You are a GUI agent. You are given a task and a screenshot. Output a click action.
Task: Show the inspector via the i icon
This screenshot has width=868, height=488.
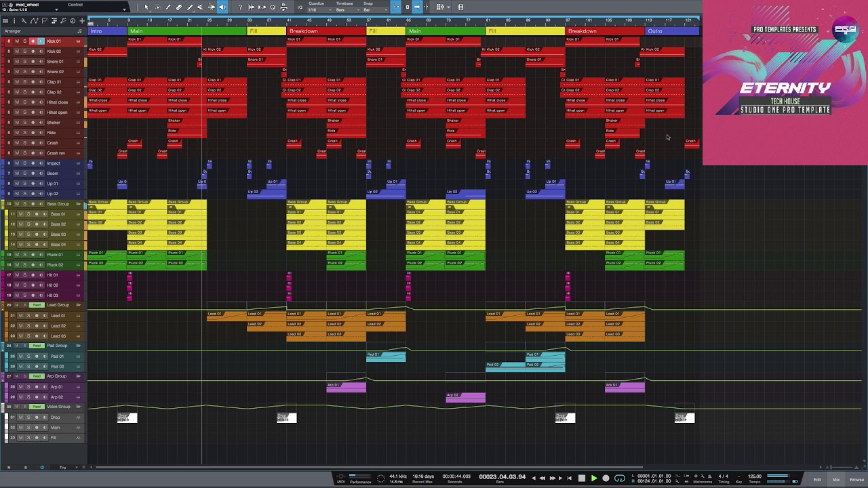coord(14,21)
